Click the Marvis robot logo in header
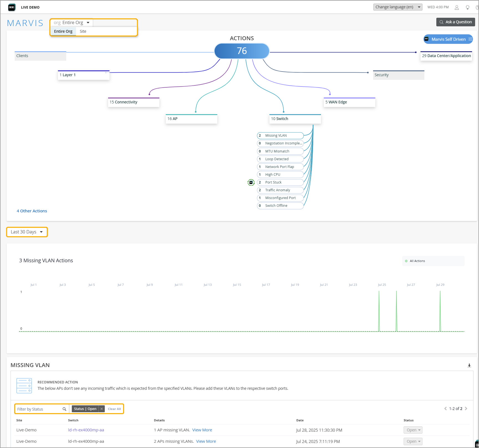This screenshot has height=448, width=479. point(12,7)
